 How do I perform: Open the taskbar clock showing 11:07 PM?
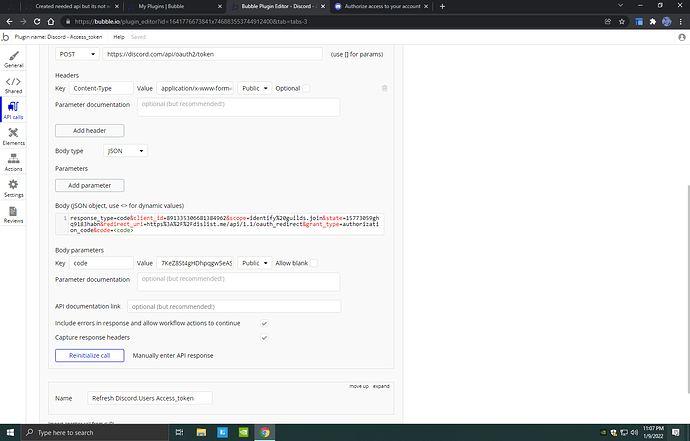coord(653,432)
